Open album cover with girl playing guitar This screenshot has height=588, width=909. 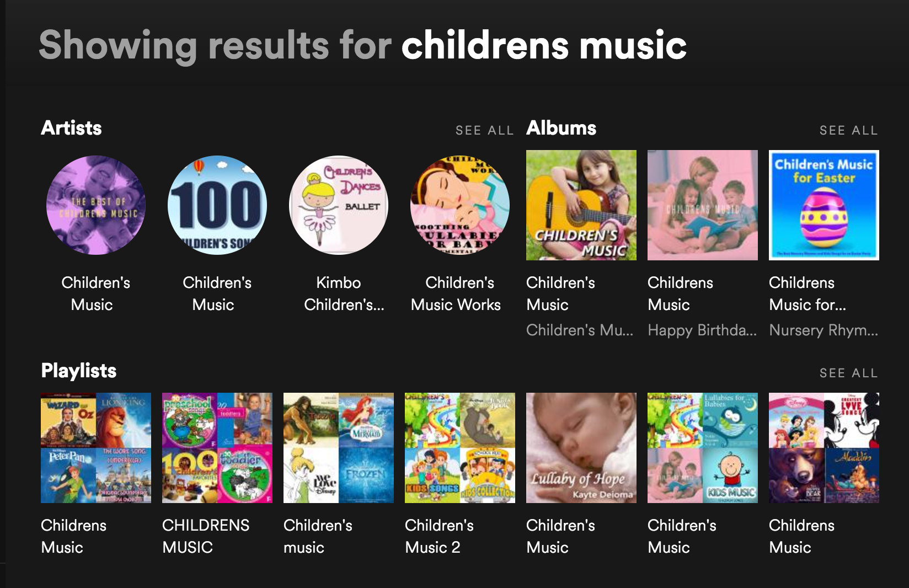point(581,205)
